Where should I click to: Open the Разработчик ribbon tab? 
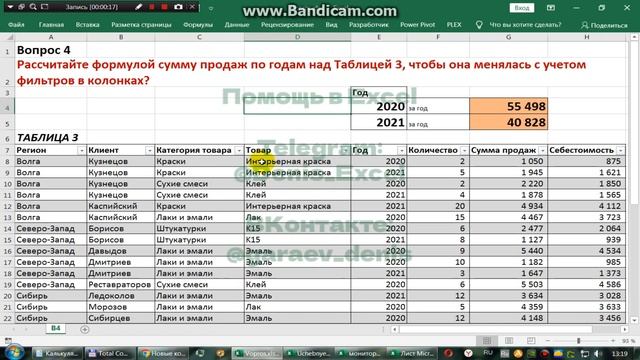369,25
